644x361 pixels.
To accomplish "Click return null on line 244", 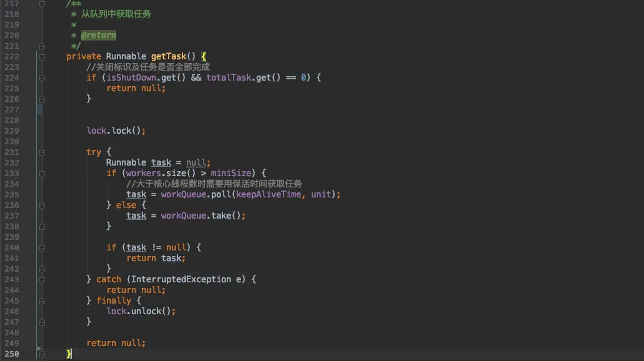I will [x=136, y=290].
